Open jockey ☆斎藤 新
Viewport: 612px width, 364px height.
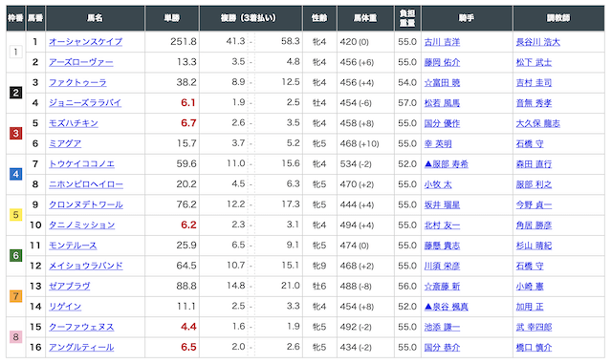[442, 286]
